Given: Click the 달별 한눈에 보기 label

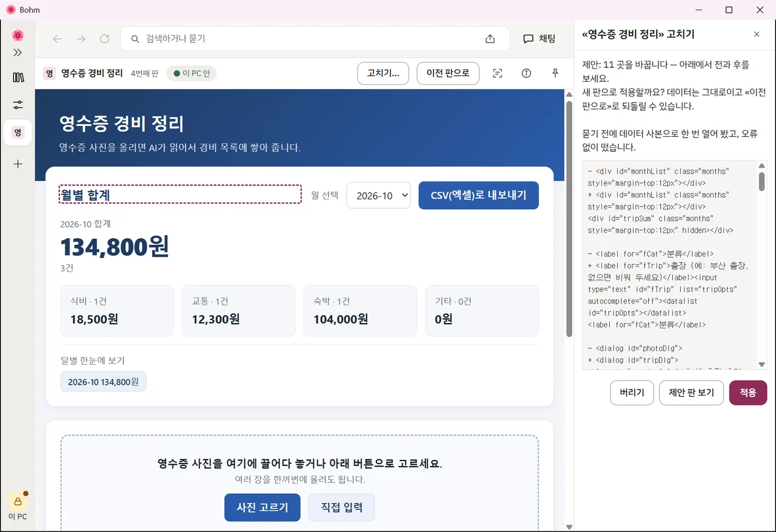Looking at the screenshot, I should pos(93,361).
